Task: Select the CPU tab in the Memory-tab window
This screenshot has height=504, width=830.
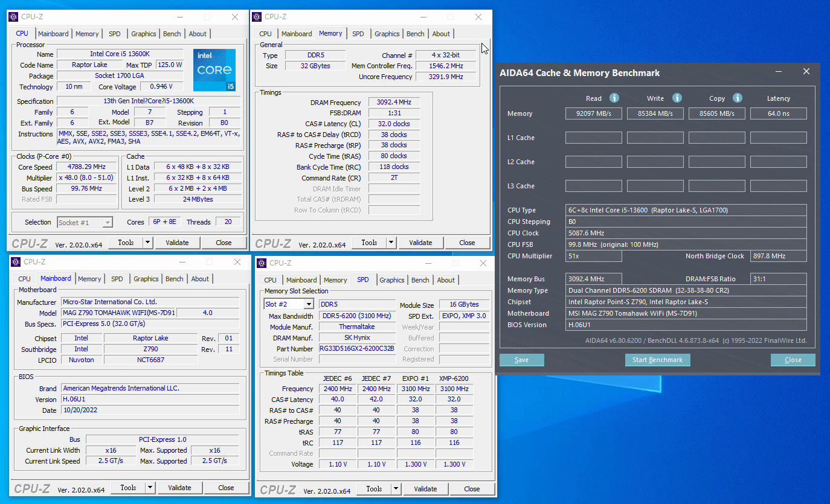Action: pos(266,34)
